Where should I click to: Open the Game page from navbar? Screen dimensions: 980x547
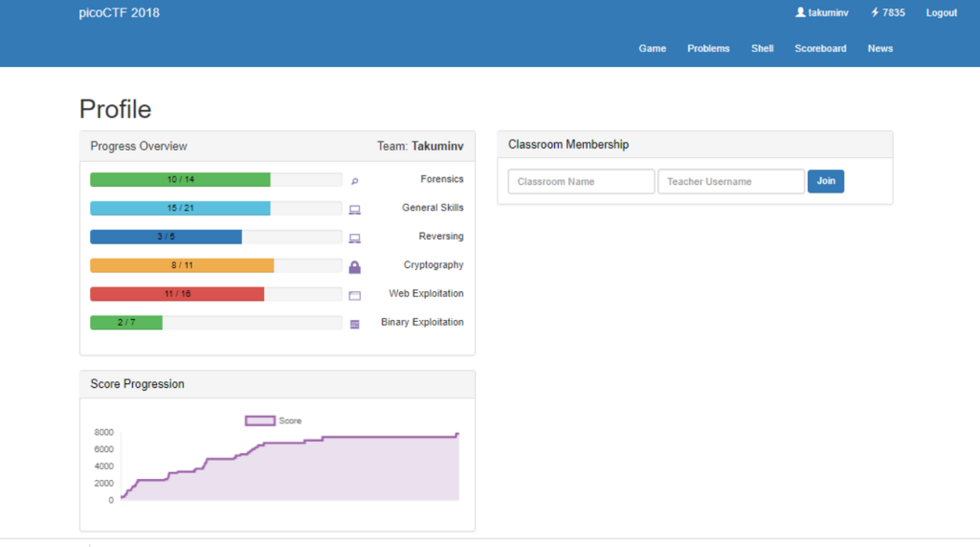pyautogui.click(x=652, y=48)
